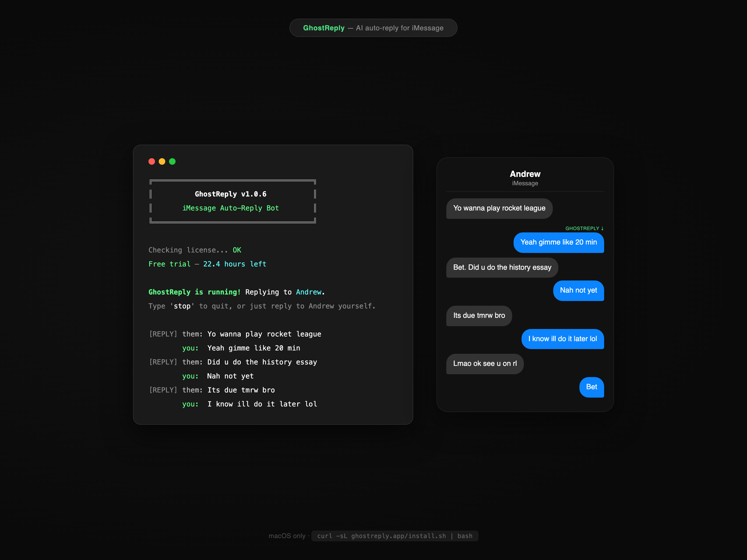Click the "macOS only" footer text

[287, 536]
